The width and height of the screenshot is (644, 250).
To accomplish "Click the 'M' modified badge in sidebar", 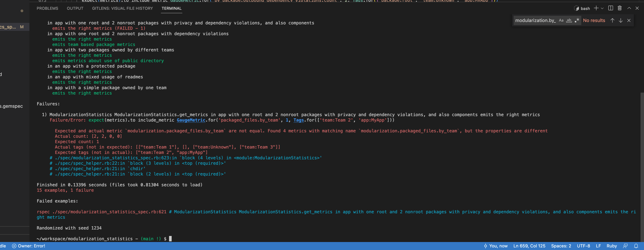I will coord(22,27).
